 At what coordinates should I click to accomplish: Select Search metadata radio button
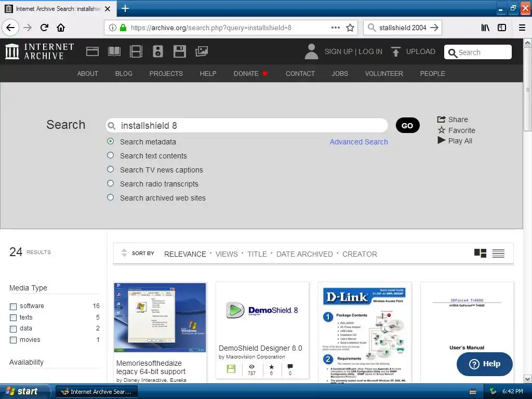click(110, 141)
